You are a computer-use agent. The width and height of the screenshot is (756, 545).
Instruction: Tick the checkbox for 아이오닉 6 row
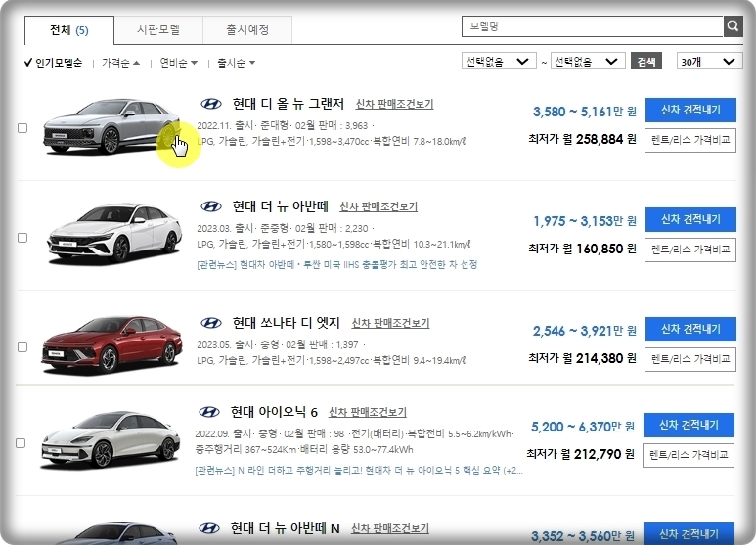21,443
